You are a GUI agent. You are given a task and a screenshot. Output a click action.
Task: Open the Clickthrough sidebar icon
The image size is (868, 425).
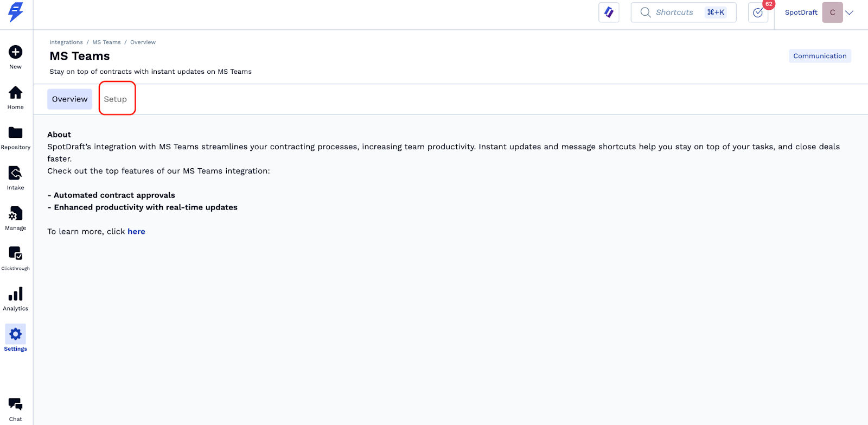coord(16,253)
